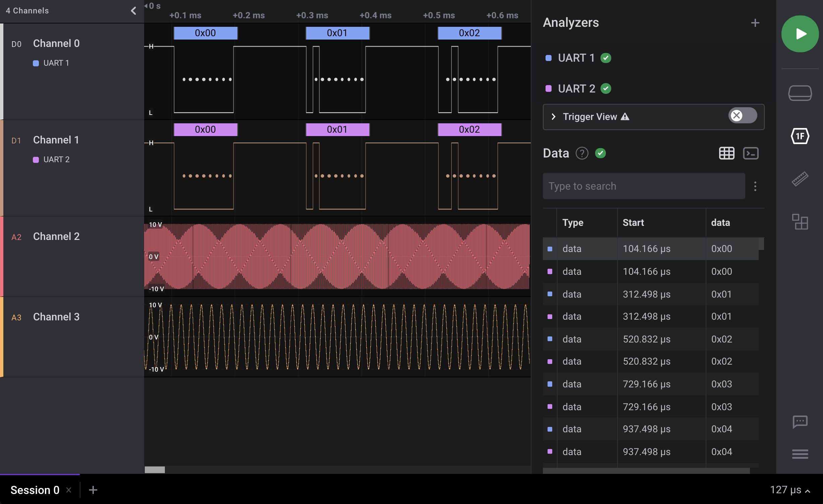Add a new analyzer with the plus button
Screen dimensions: 823x504
coord(755,22)
